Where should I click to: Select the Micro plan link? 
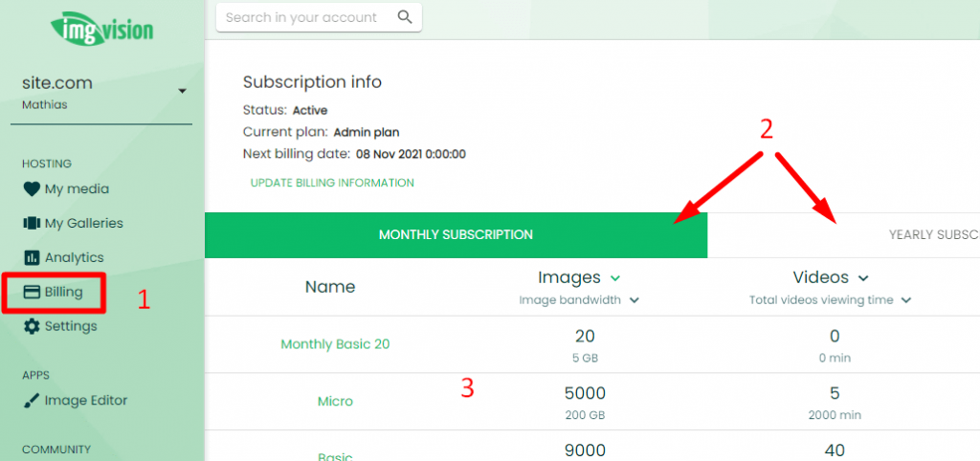pyautogui.click(x=335, y=401)
